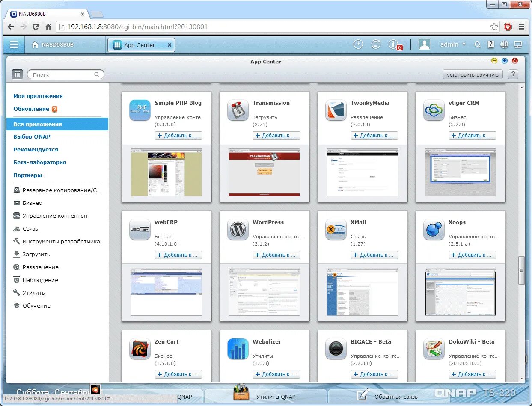This screenshot has height=406, width=532.
Task: Filter by Развлечение category
Action: (36, 267)
